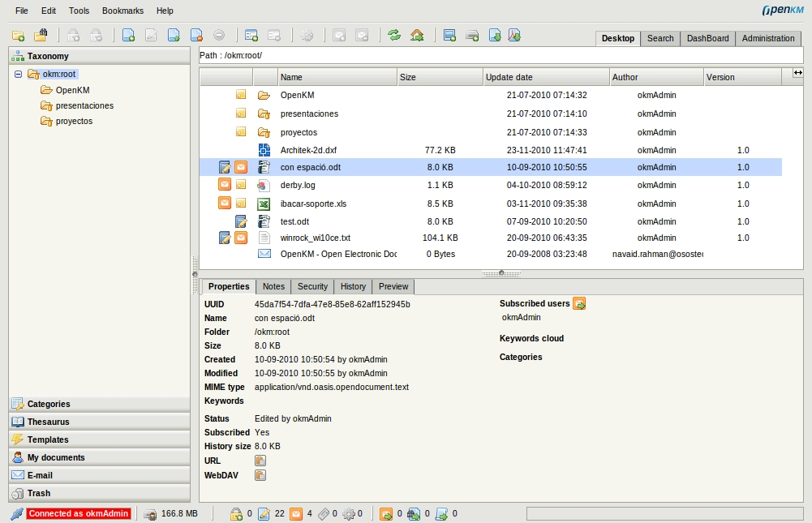Click the Remove property group toolbar icon
The width and height of the screenshot is (812, 523).
[274, 36]
